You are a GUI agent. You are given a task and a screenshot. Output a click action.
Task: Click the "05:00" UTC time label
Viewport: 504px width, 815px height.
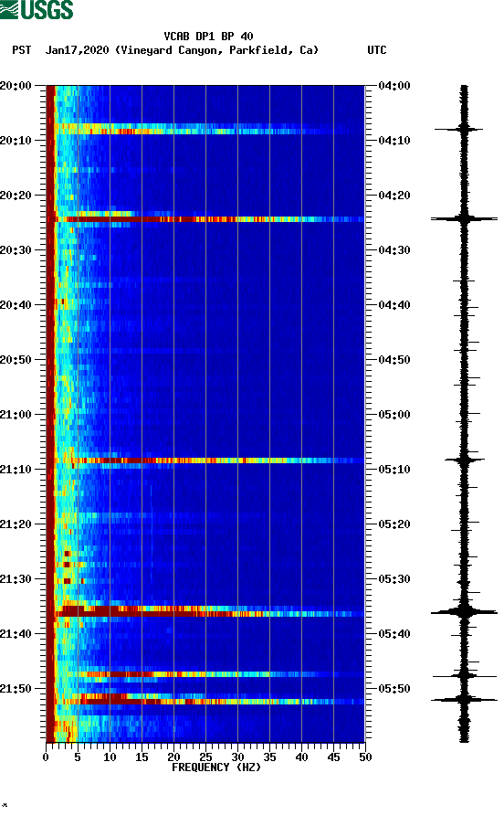tap(394, 414)
